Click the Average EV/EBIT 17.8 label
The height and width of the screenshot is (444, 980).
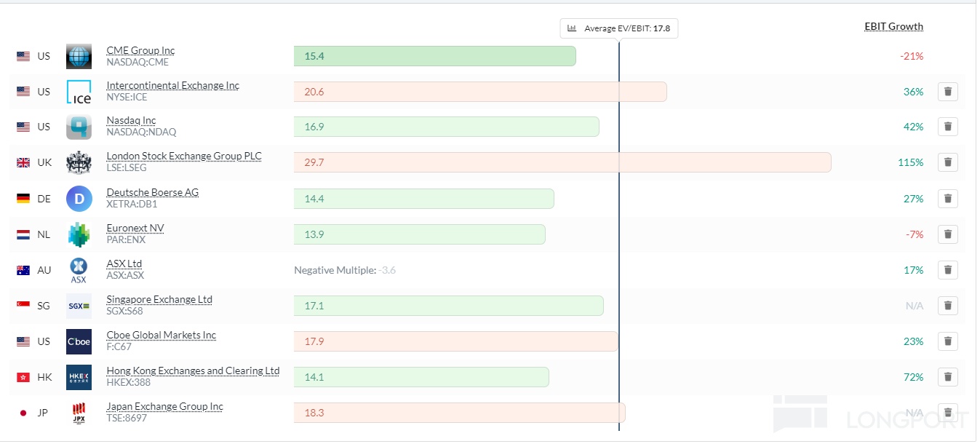click(619, 28)
